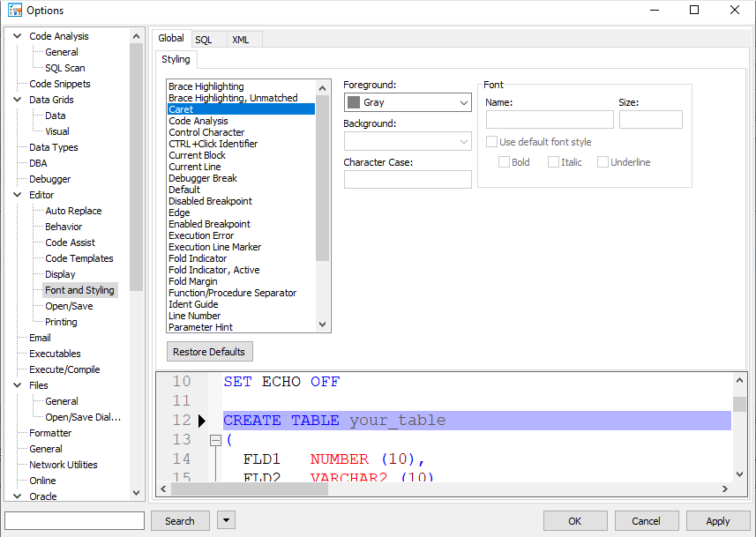
Task: Open Network Utilities in the options tree
Action: click(x=64, y=465)
